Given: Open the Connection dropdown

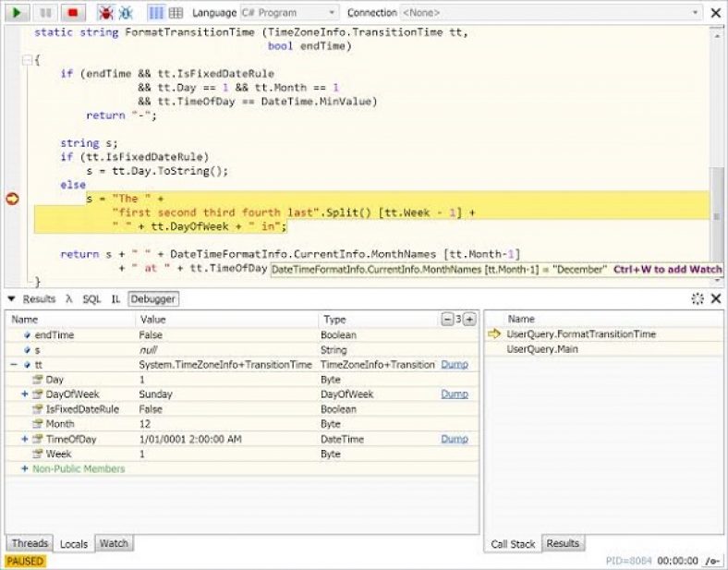Looking at the screenshot, I should pyautogui.click(x=552, y=13).
